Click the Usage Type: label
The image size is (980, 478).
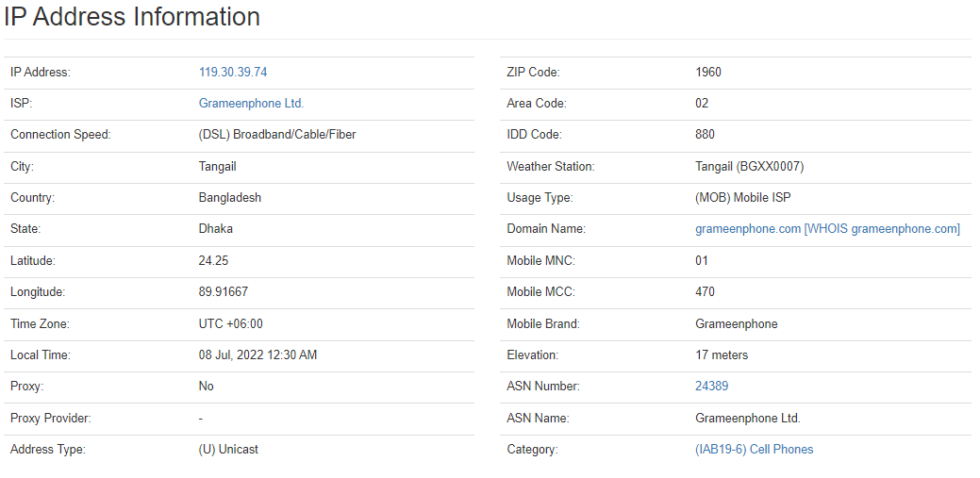click(x=540, y=198)
